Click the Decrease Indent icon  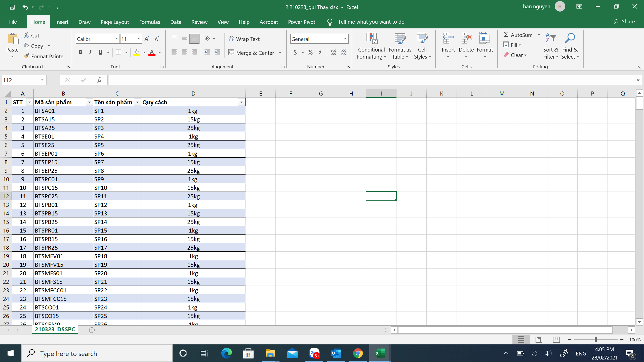click(207, 52)
